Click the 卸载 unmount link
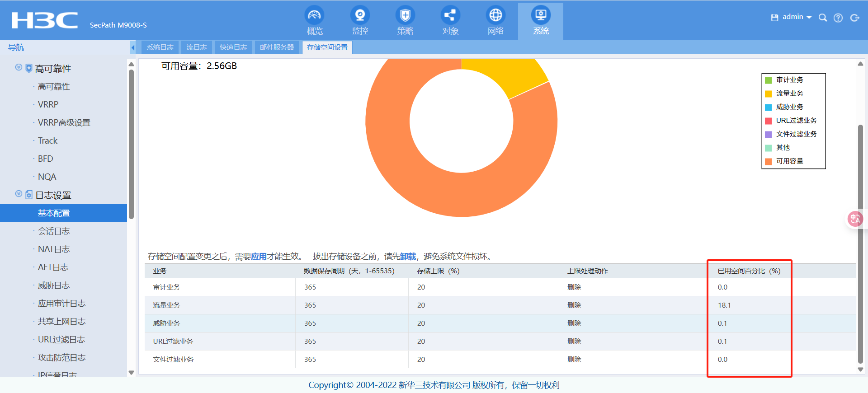 coord(408,257)
